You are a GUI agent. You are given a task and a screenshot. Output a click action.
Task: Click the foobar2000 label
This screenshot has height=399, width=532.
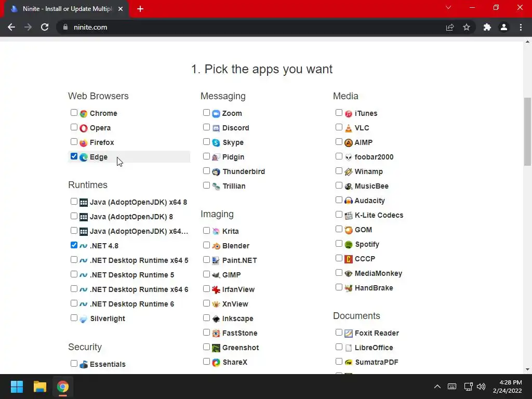click(x=374, y=157)
